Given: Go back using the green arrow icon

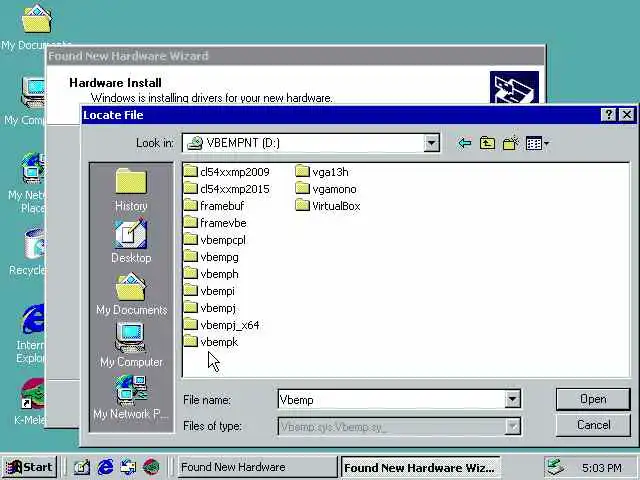Looking at the screenshot, I should [x=464, y=143].
